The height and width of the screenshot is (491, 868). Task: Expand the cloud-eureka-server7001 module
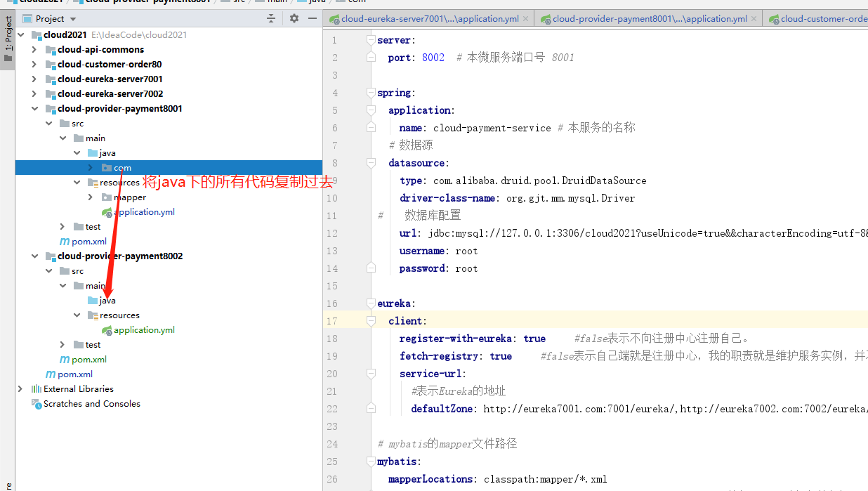coord(34,79)
